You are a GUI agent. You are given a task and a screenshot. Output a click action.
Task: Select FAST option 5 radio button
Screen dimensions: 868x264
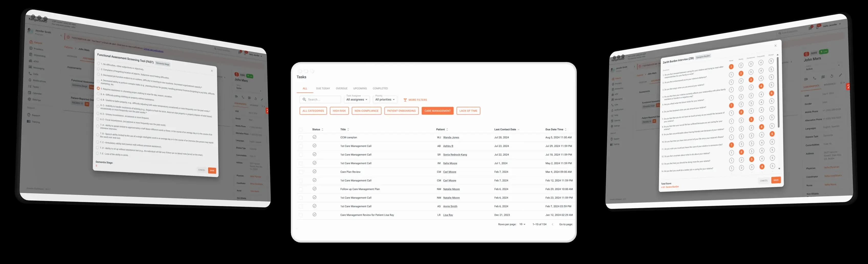(x=98, y=88)
